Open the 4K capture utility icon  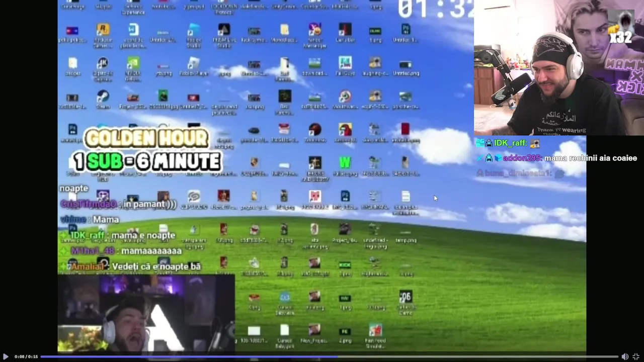pos(103,63)
